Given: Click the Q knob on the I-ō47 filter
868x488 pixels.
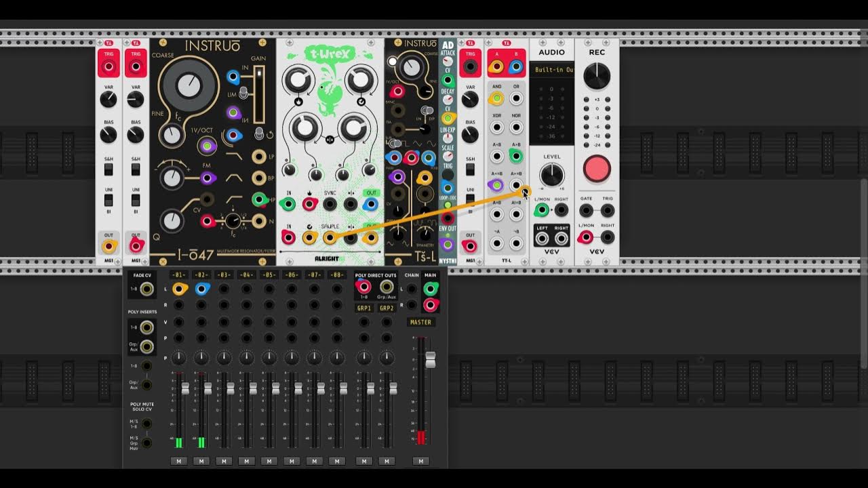Looking at the screenshot, I should (173, 220).
